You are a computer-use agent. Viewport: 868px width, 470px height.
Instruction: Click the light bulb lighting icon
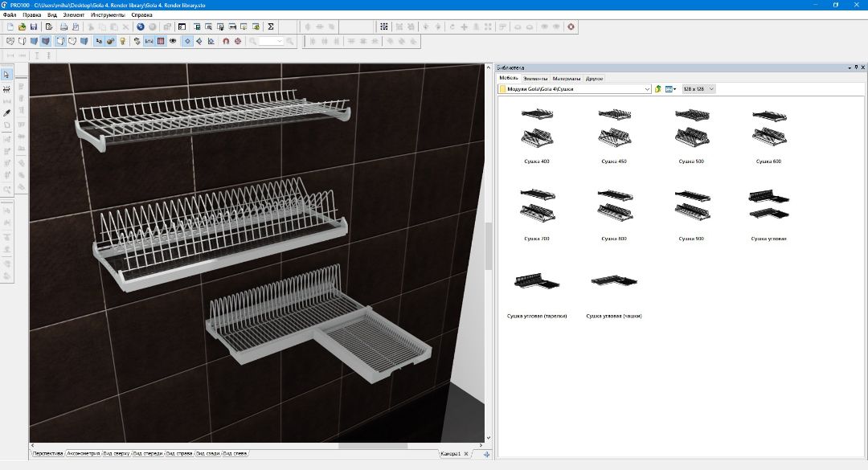point(123,41)
